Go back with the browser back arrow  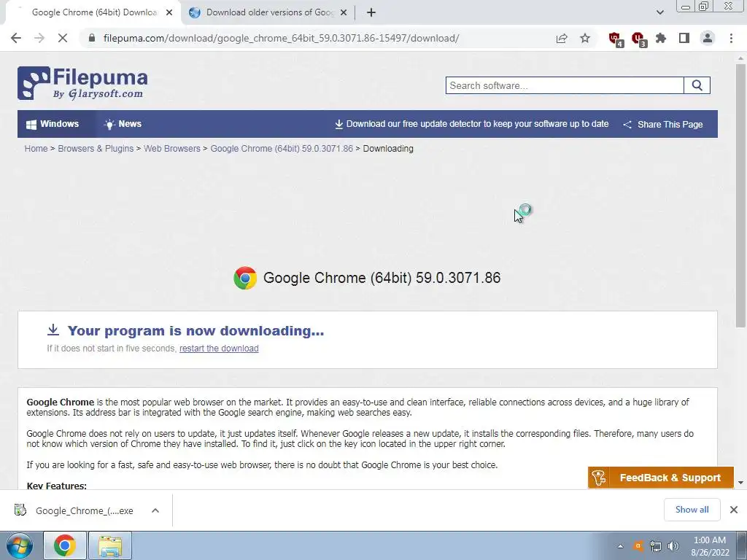coord(16,38)
